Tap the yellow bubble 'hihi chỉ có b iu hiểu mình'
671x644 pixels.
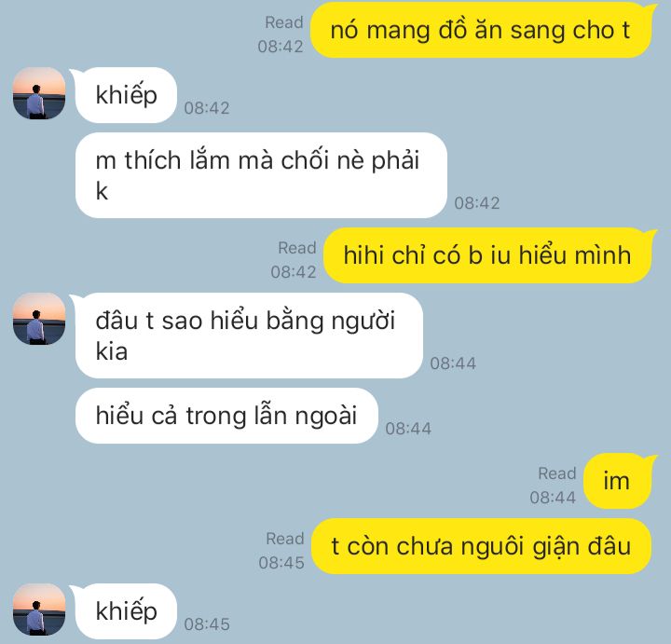pos(487,255)
